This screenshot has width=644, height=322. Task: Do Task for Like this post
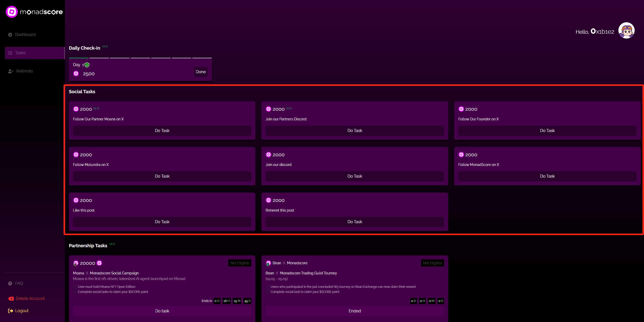pyautogui.click(x=162, y=222)
